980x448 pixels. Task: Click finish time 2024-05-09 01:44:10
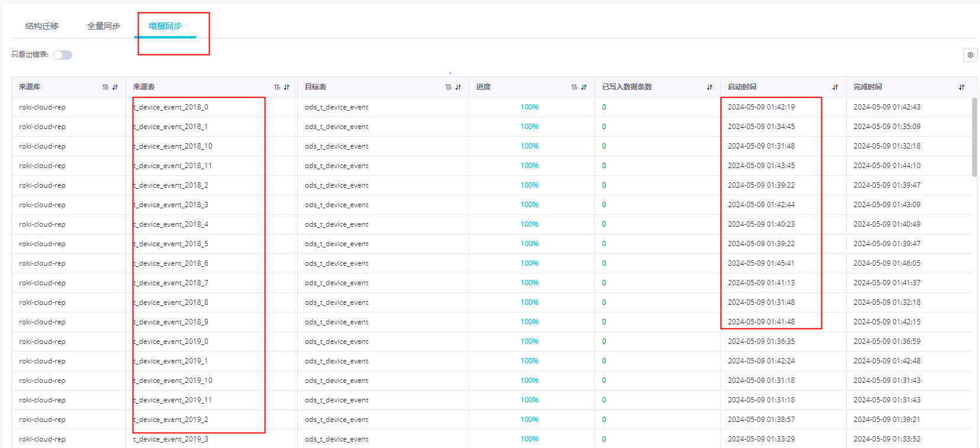(x=887, y=166)
